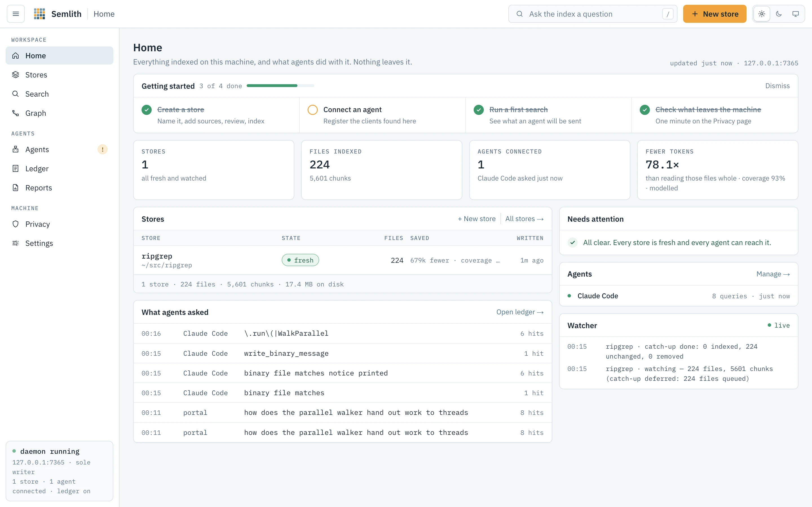Open ledger arrow link
This screenshot has width=812, height=507.
(520, 312)
